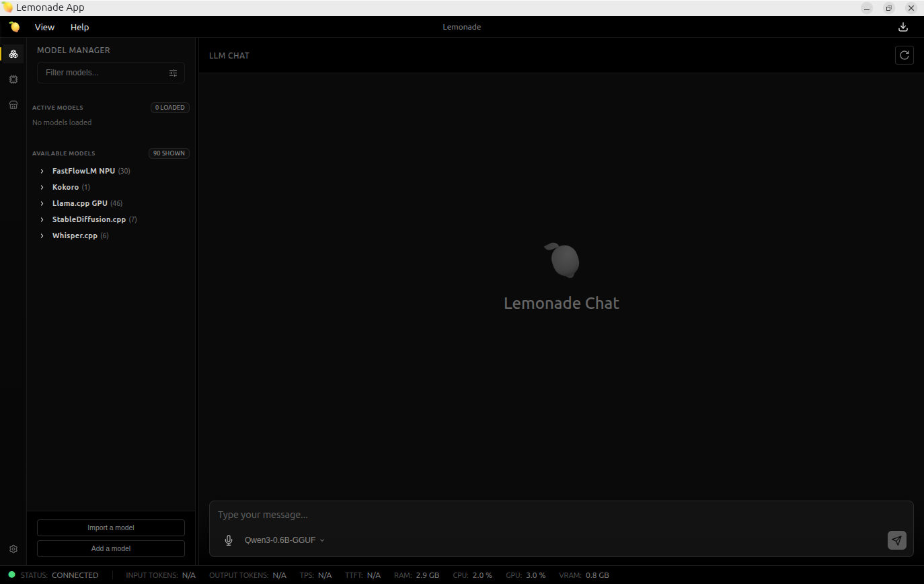Select the device/hardware icon in left sidebar
The image size is (924, 584).
[13, 79]
